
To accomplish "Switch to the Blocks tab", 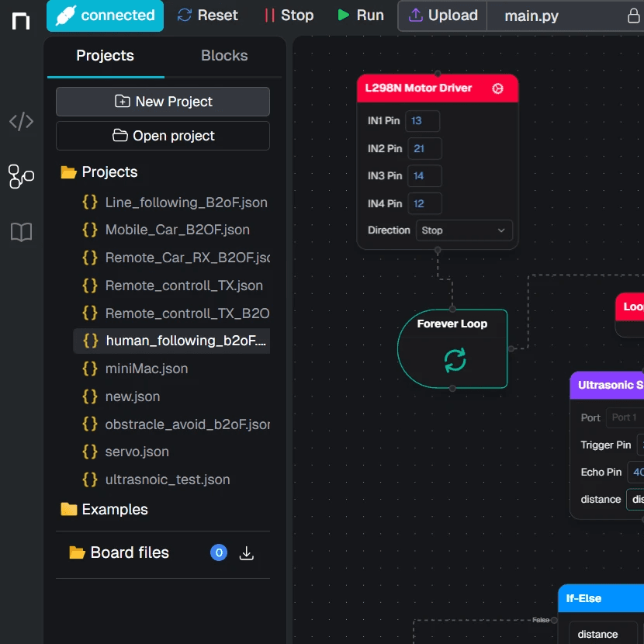I will coord(224,55).
